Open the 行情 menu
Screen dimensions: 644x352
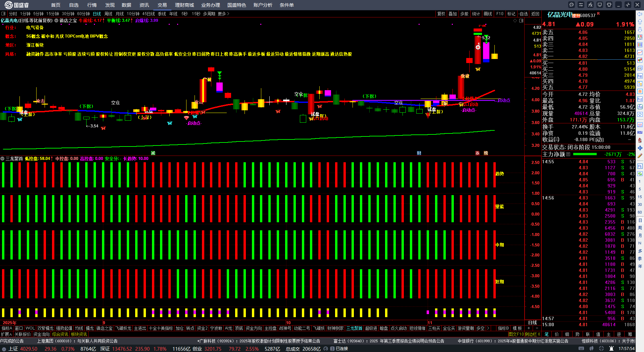coord(92,5)
